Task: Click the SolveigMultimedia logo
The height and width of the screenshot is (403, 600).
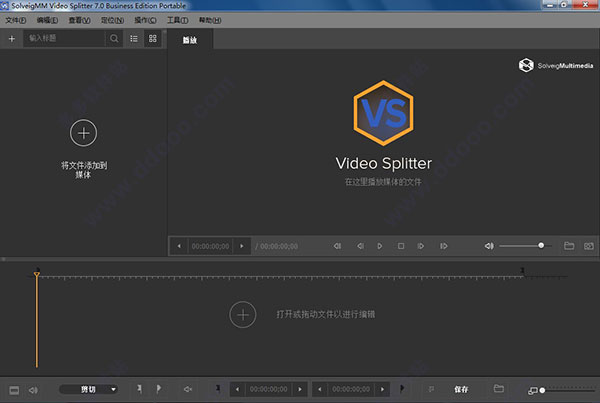Action: point(556,65)
